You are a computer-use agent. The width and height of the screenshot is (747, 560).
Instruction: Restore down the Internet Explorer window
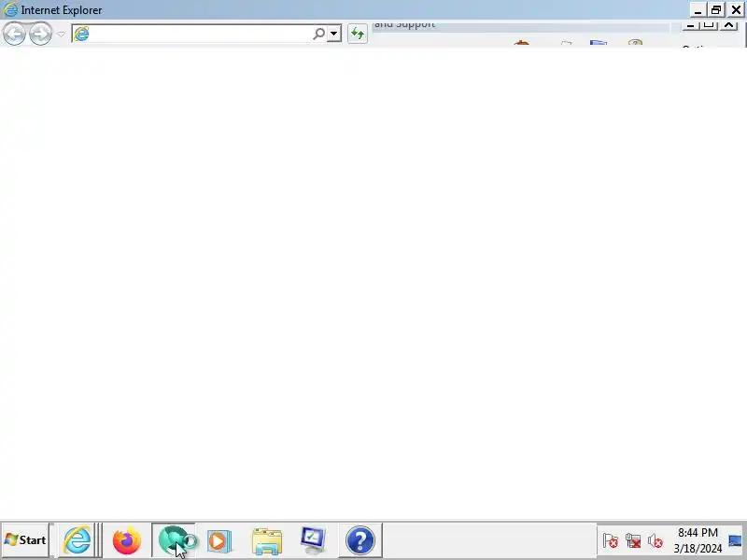(x=716, y=10)
